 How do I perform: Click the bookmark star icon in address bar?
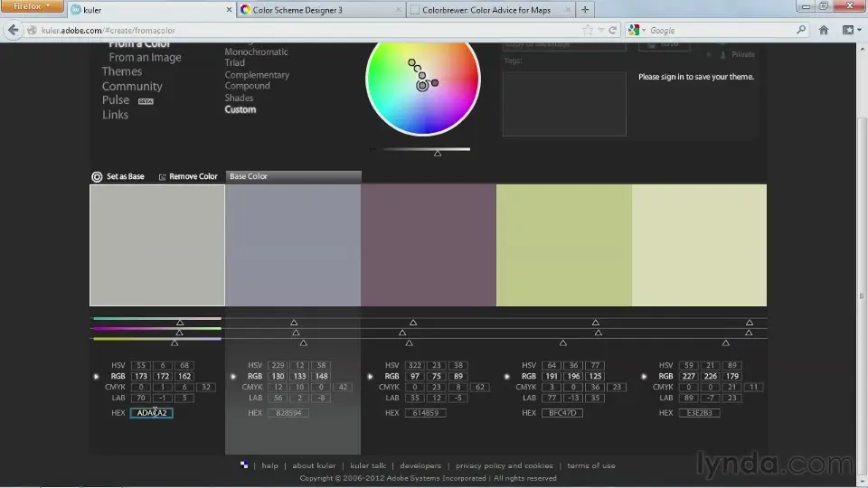(588, 31)
